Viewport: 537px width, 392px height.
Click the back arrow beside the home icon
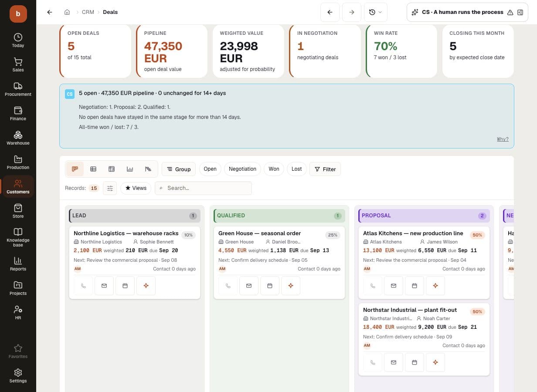click(x=50, y=12)
